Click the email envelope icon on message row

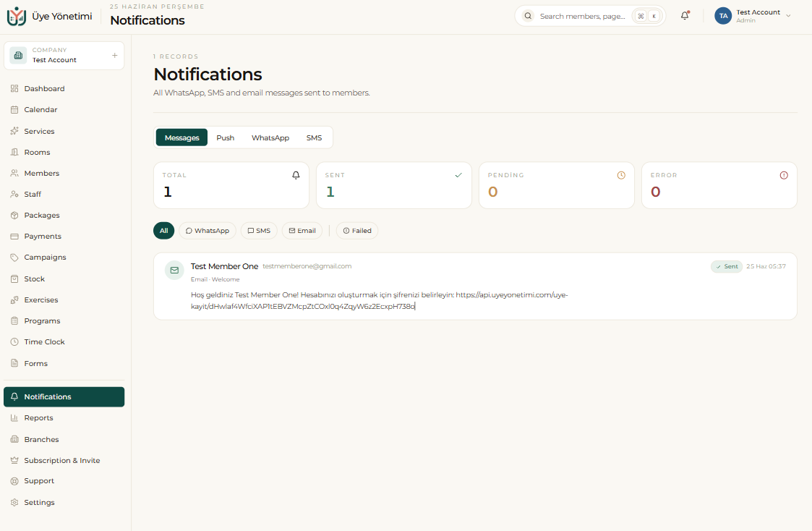click(x=174, y=270)
